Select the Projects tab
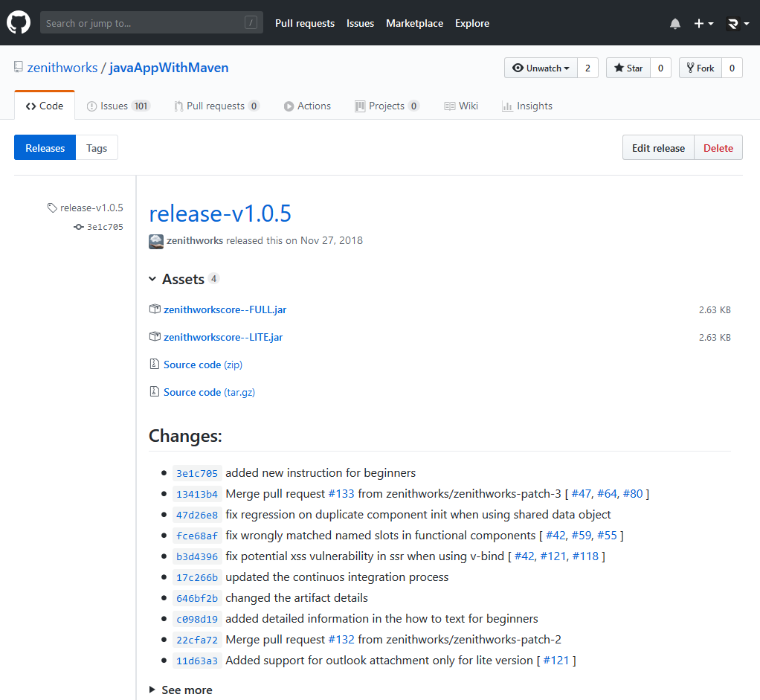The width and height of the screenshot is (760, 700). [x=387, y=106]
